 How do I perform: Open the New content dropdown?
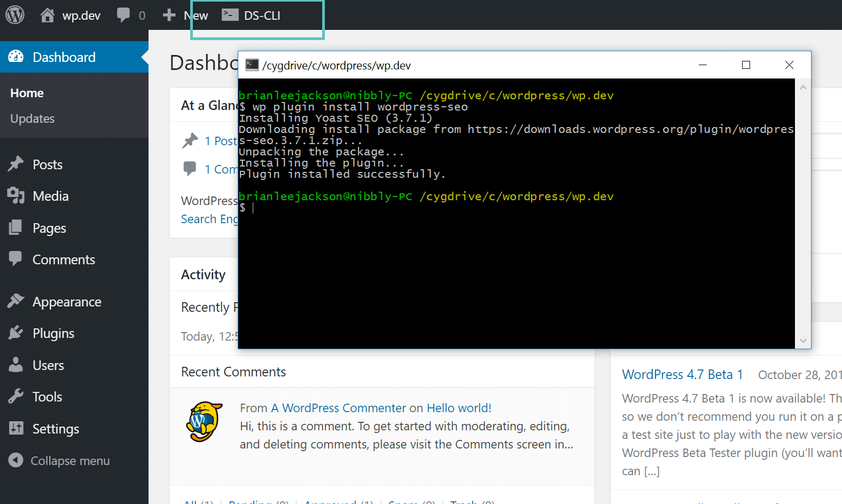coord(186,15)
